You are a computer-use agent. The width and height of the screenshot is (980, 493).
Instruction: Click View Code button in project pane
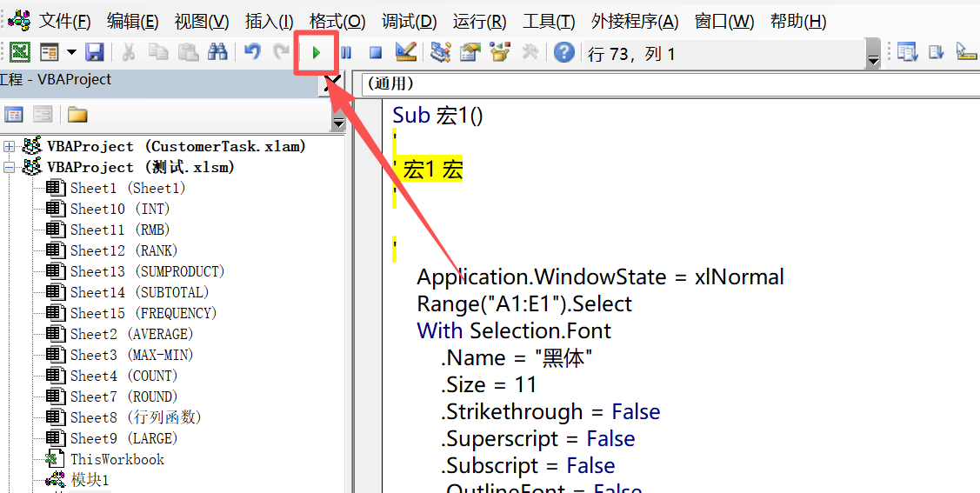click(14, 115)
